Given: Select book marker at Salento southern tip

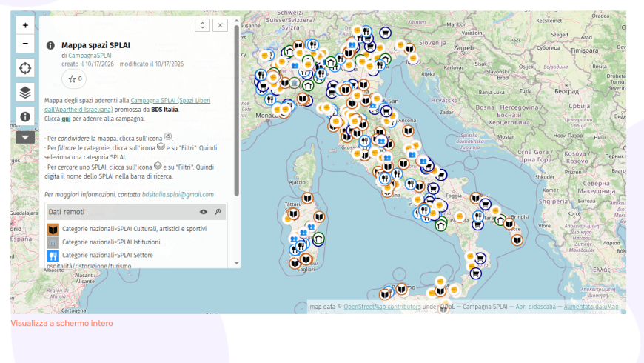Looking at the screenshot, I should [517, 240].
